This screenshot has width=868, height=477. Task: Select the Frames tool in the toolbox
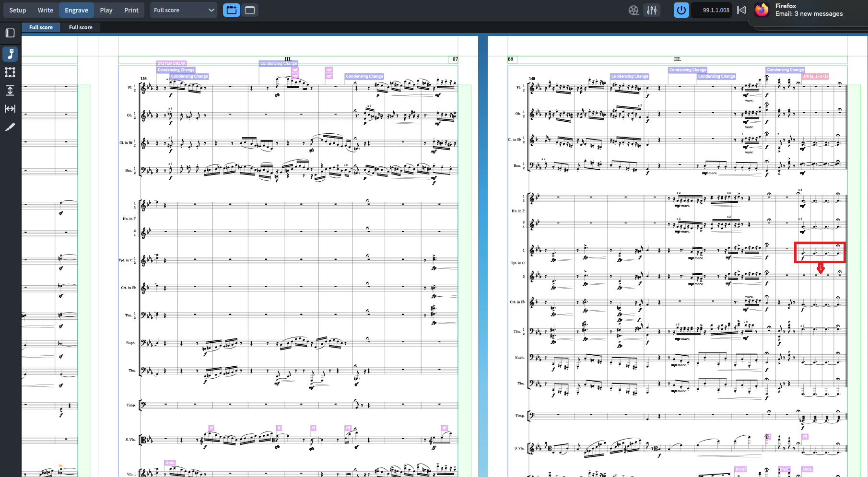pos(10,72)
